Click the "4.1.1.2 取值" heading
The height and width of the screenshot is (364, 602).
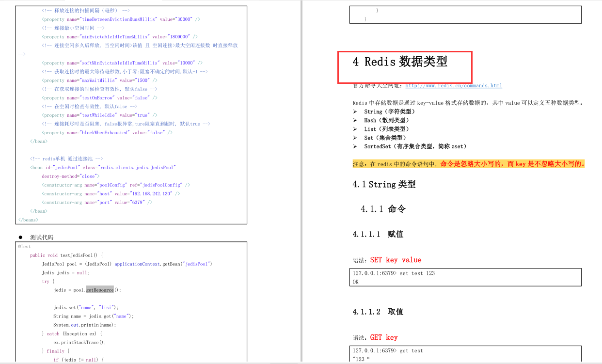pos(378,312)
